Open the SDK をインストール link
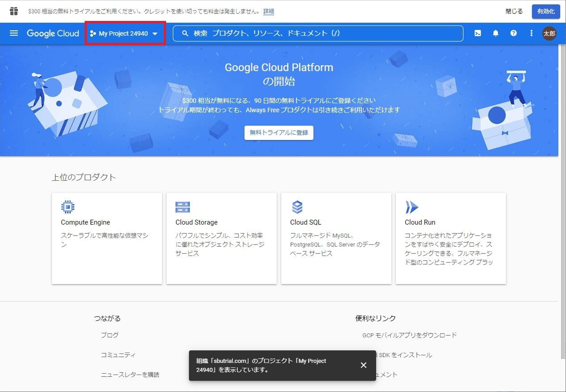 click(405, 355)
